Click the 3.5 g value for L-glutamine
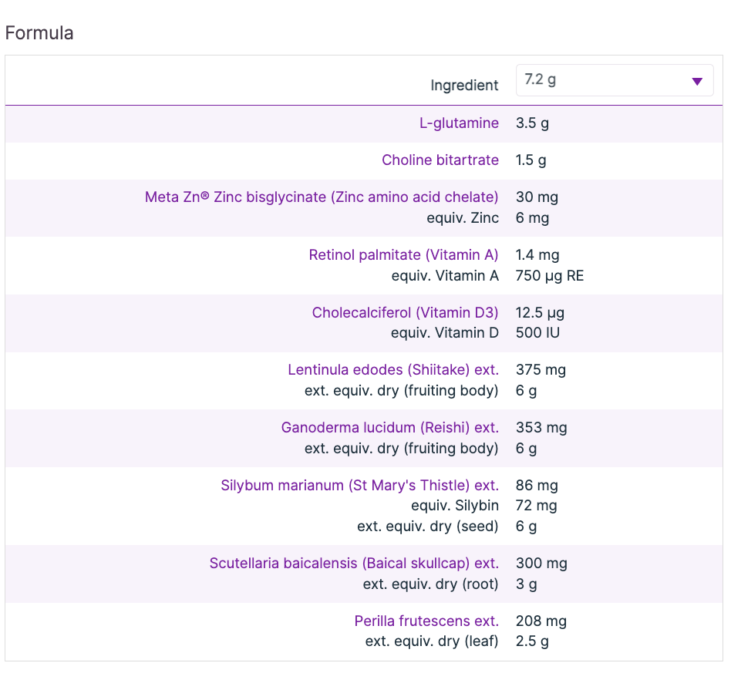Image resolution: width=731 pixels, height=700 pixels. coord(532,123)
